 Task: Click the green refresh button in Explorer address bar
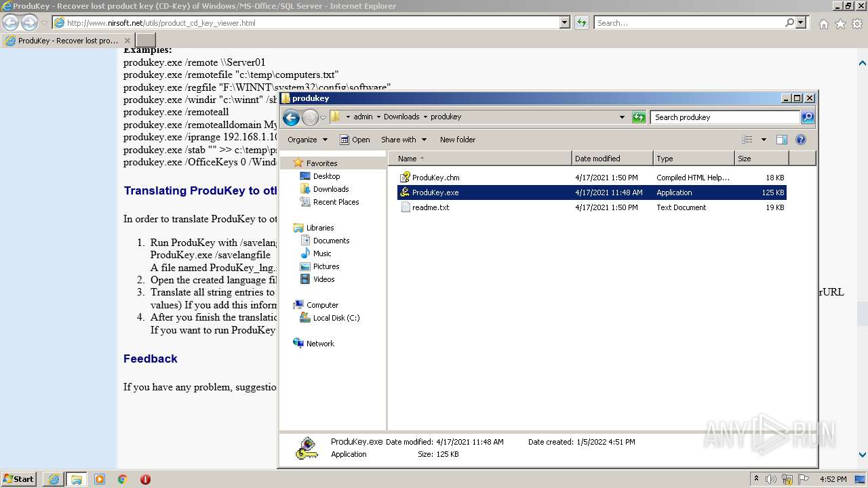(639, 117)
